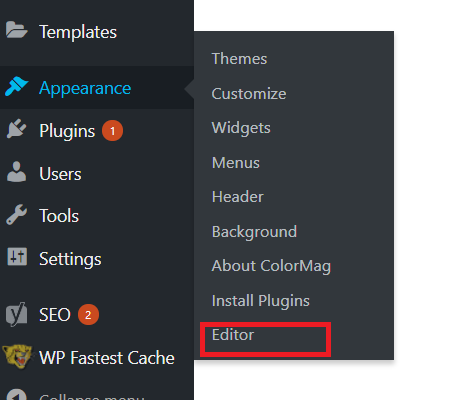Image resolution: width=474 pixels, height=400 pixels.
Task: Click the Tools wrench icon
Action: (16, 215)
